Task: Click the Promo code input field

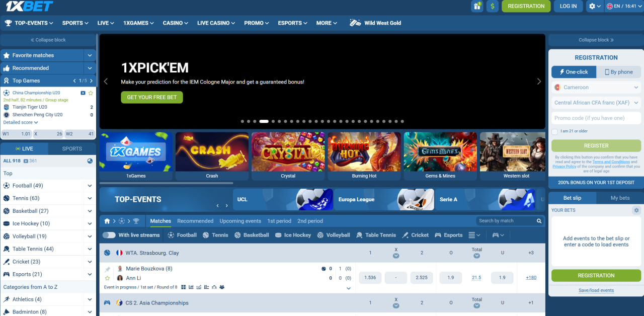Action: click(596, 118)
